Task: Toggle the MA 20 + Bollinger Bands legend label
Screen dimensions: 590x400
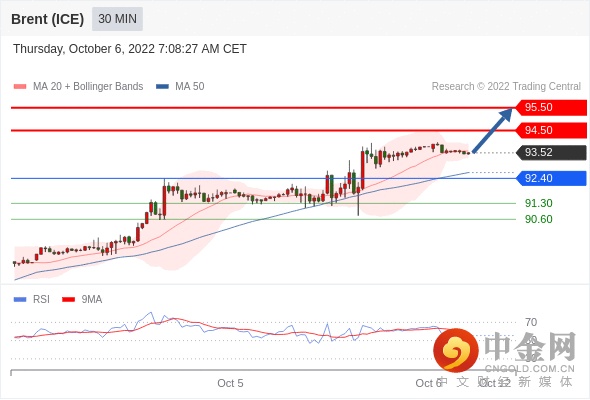Action: tap(88, 87)
